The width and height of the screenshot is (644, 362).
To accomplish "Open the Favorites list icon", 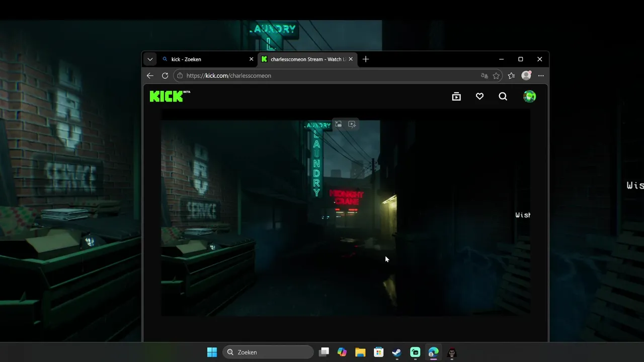I will [x=511, y=75].
